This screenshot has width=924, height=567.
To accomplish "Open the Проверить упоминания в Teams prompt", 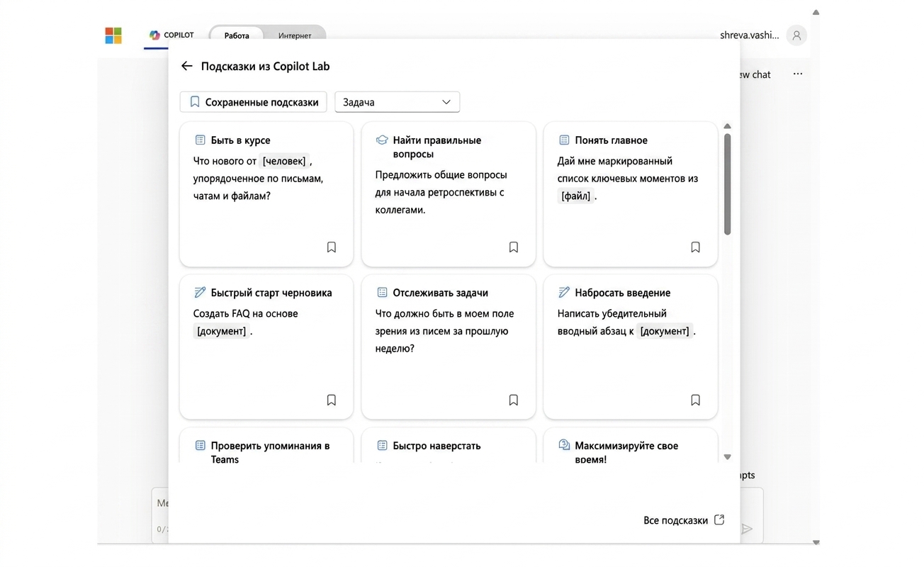I will tap(266, 446).
